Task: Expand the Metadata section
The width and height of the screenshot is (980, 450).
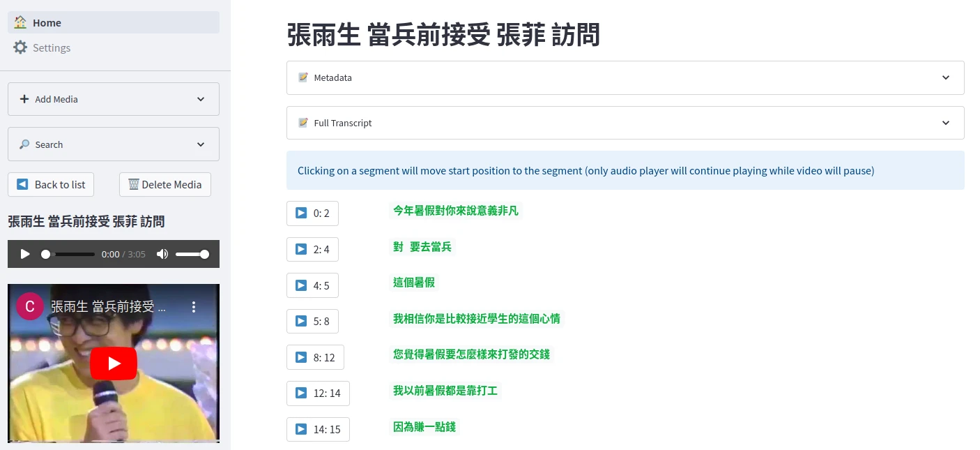Action: 625,77
